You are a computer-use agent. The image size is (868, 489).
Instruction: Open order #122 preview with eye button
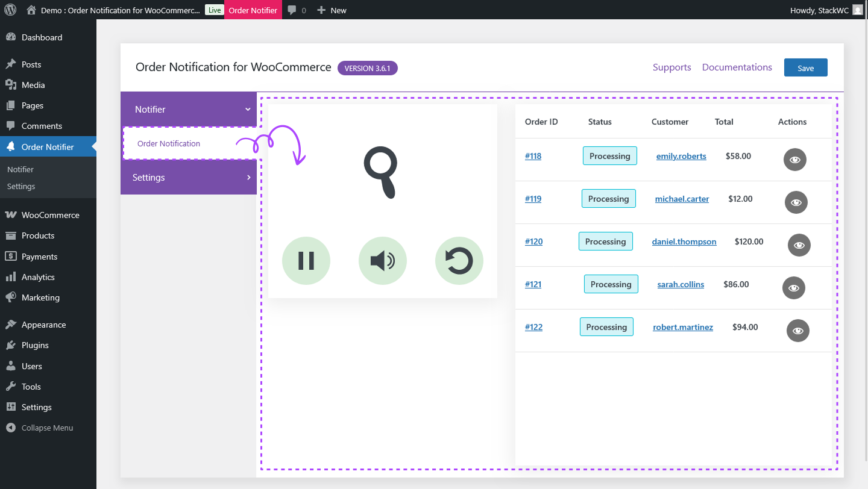click(798, 331)
